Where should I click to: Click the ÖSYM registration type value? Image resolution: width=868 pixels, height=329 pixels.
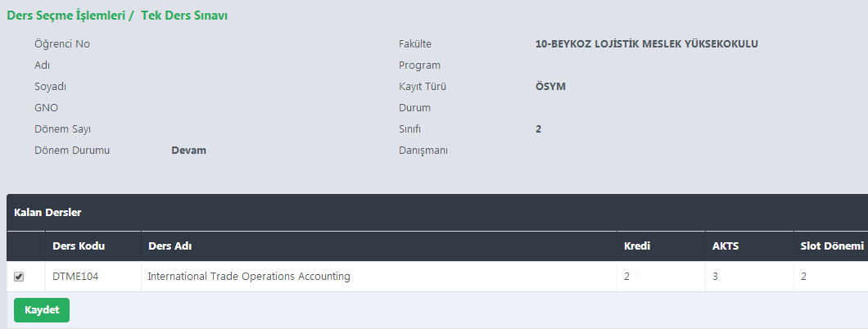pyautogui.click(x=550, y=87)
